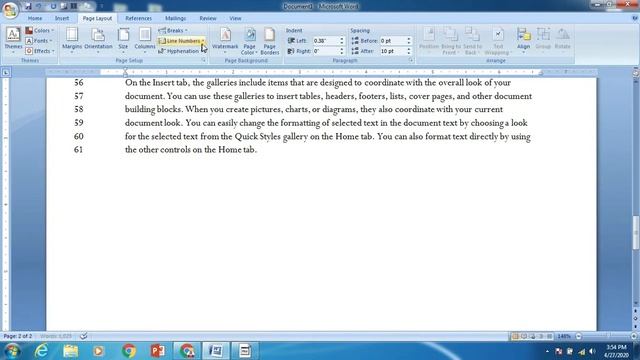The height and width of the screenshot is (360, 640).
Task: Click the zoom in plus button
Action: (633, 336)
